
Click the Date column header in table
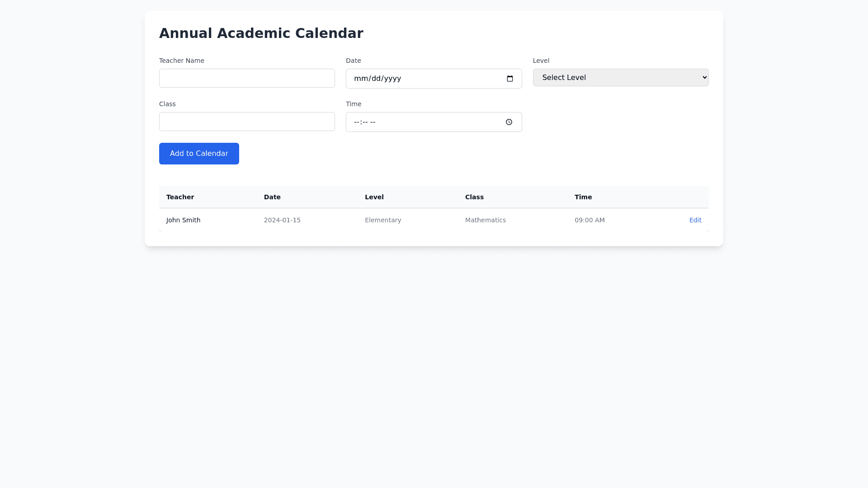click(x=272, y=197)
